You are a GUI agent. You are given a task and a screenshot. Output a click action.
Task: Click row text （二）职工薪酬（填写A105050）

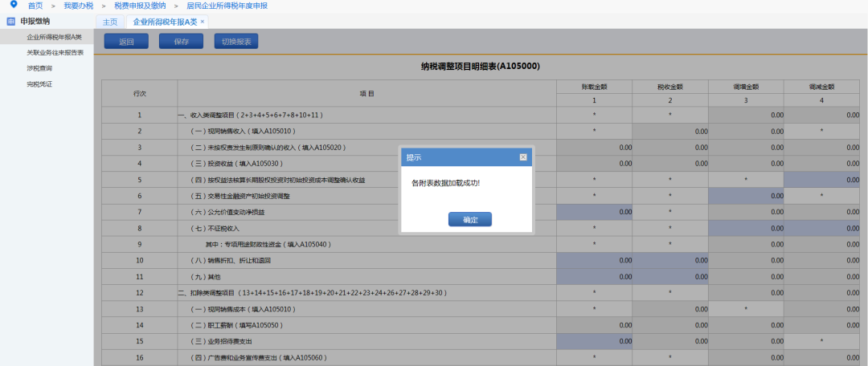click(237, 325)
